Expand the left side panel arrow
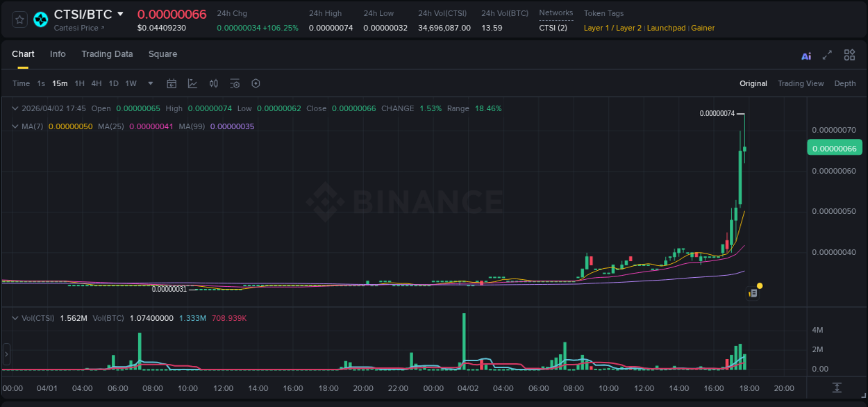Screen dimensions: 868x407 (x=6, y=354)
